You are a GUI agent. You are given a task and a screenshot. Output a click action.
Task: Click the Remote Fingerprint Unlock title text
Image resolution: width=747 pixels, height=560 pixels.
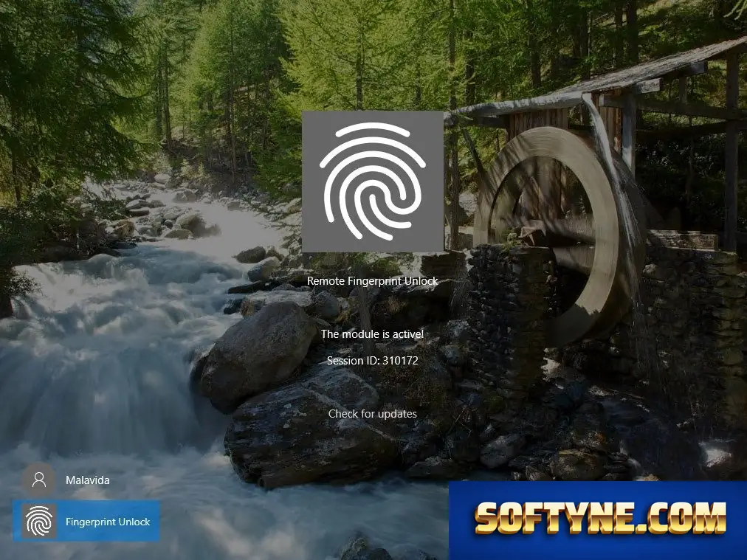(x=373, y=281)
